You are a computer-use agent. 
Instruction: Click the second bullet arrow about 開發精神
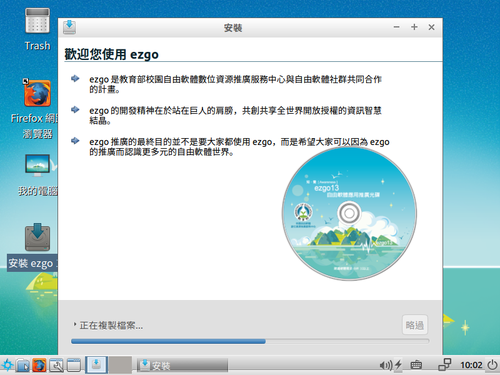point(75,109)
